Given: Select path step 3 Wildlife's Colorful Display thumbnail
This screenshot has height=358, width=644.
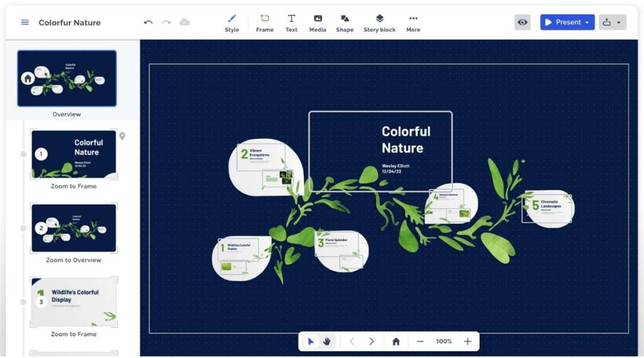Looking at the screenshot, I should [x=74, y=302].
